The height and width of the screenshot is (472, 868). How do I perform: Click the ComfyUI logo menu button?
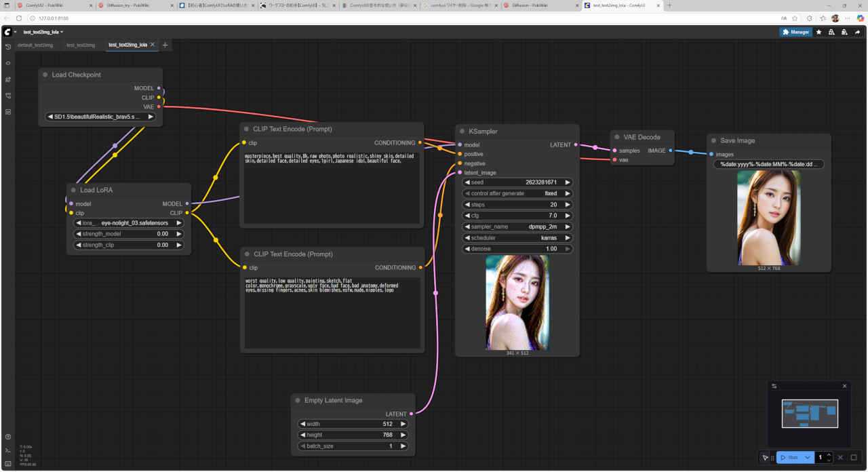tap(7, 32)
